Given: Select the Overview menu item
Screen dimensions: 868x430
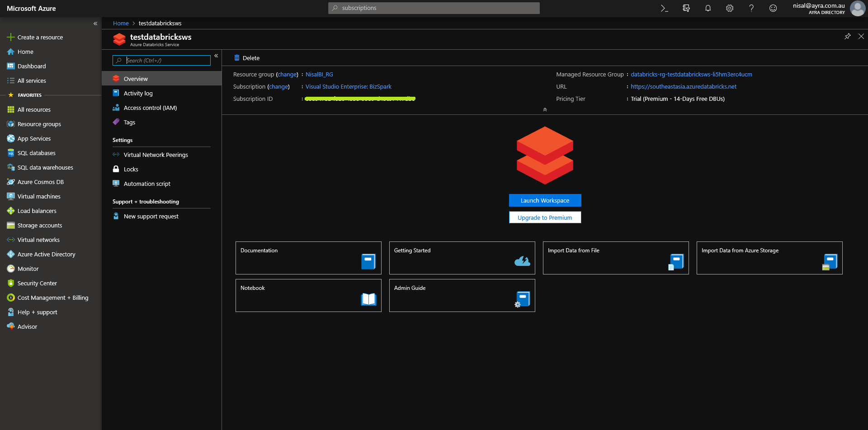Looking at the screenshot, I should tap(161, 79).
